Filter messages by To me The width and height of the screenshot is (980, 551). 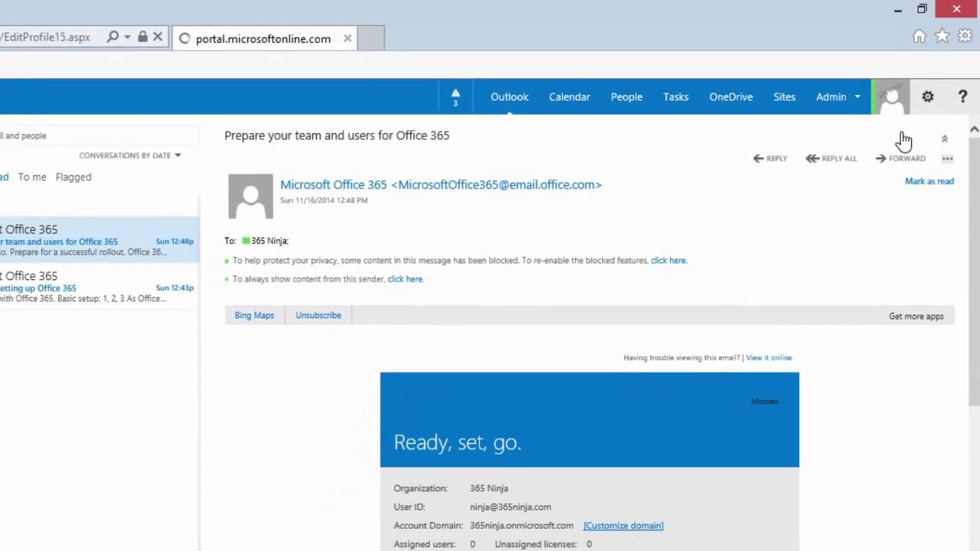(x=32, y=177)
